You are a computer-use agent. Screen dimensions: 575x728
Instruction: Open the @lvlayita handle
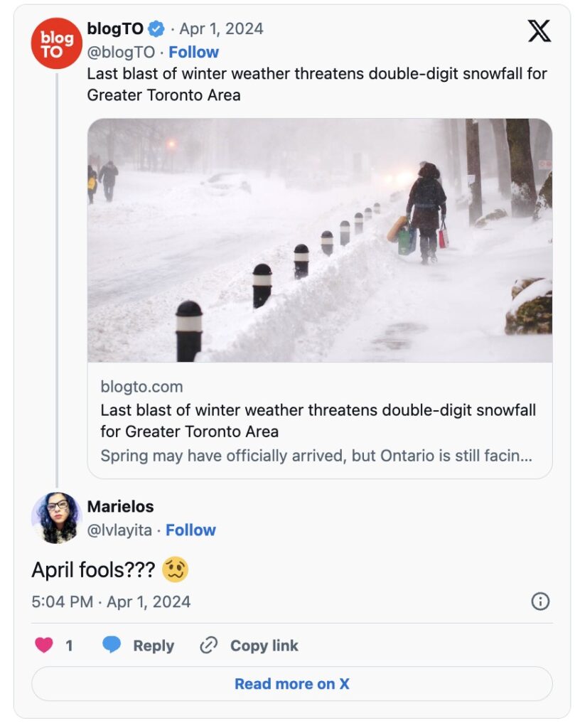(x=119, y=530)
